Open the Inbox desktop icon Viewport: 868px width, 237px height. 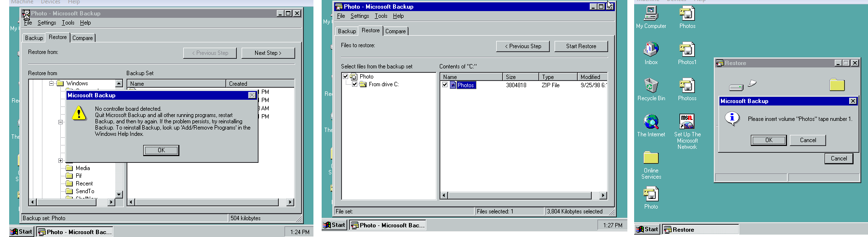651,49
